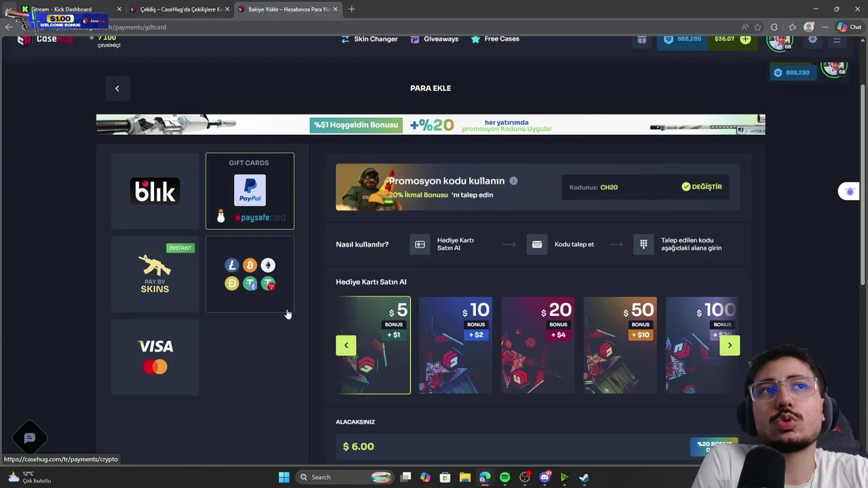Open OBS Studio from the taskbar
The height and width of the screenshot is (488, 868).
[525, 477]
